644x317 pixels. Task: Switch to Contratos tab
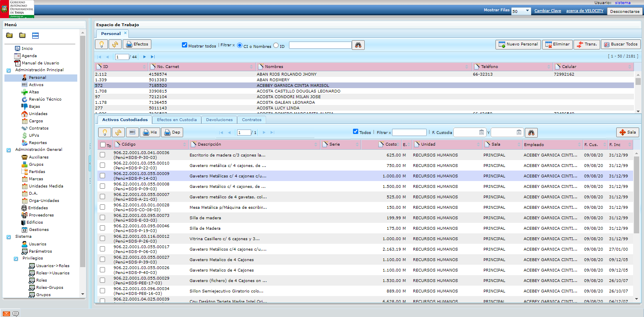(x=252, y=120)
